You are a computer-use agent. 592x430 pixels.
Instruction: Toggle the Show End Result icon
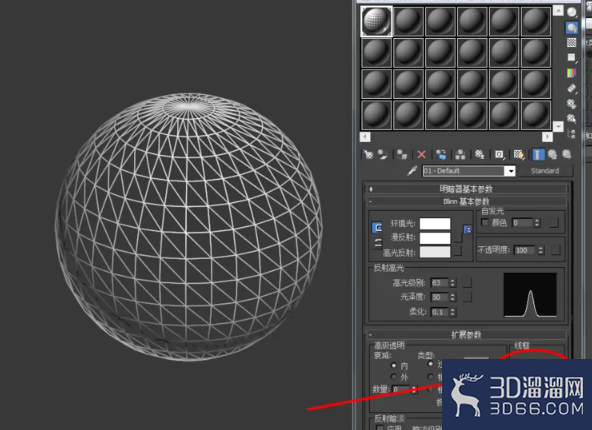tap(538, 154)
